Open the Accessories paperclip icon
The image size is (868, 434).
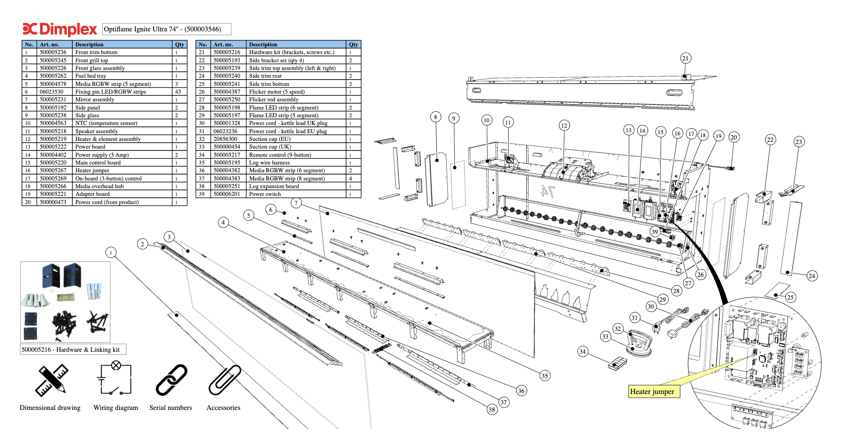tap(224, 380)
